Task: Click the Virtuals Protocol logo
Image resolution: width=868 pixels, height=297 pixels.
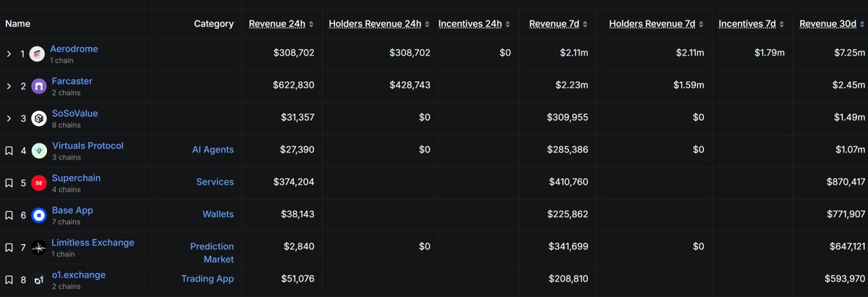Action: point(38,151)
